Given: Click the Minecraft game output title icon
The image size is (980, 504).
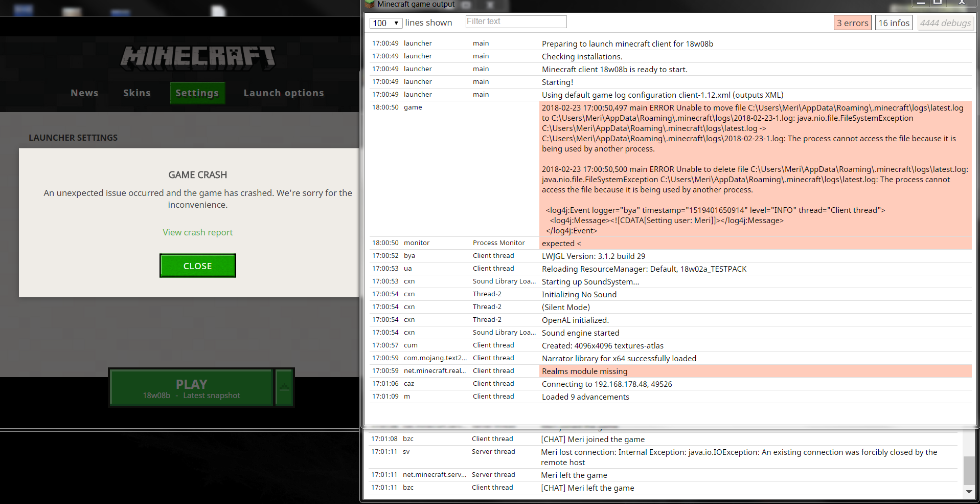Looking at the screenshot, I should point(370,5).
